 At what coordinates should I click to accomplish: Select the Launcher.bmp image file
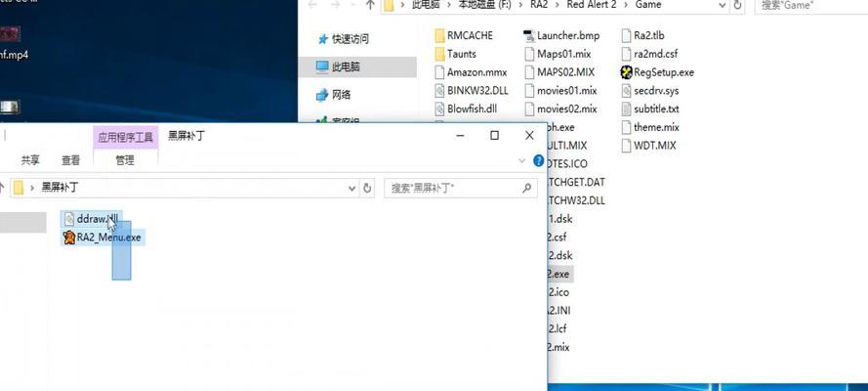pos(561,35)
